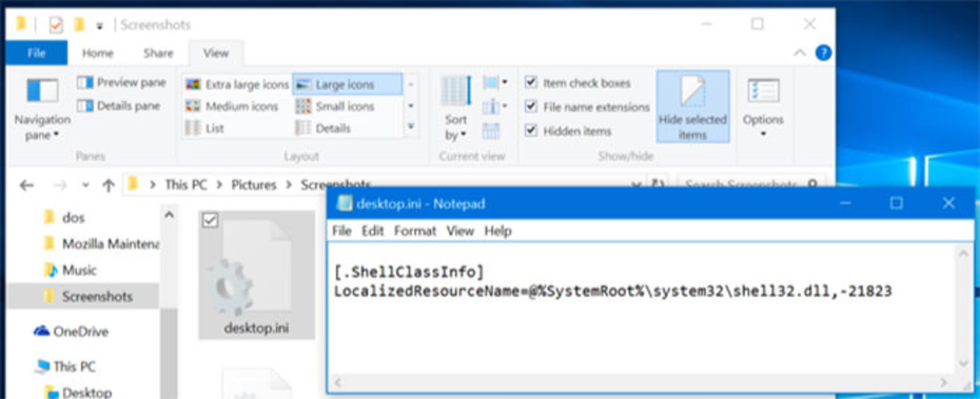
Task: Choose Medium icons layout
Action: [232, 107]
